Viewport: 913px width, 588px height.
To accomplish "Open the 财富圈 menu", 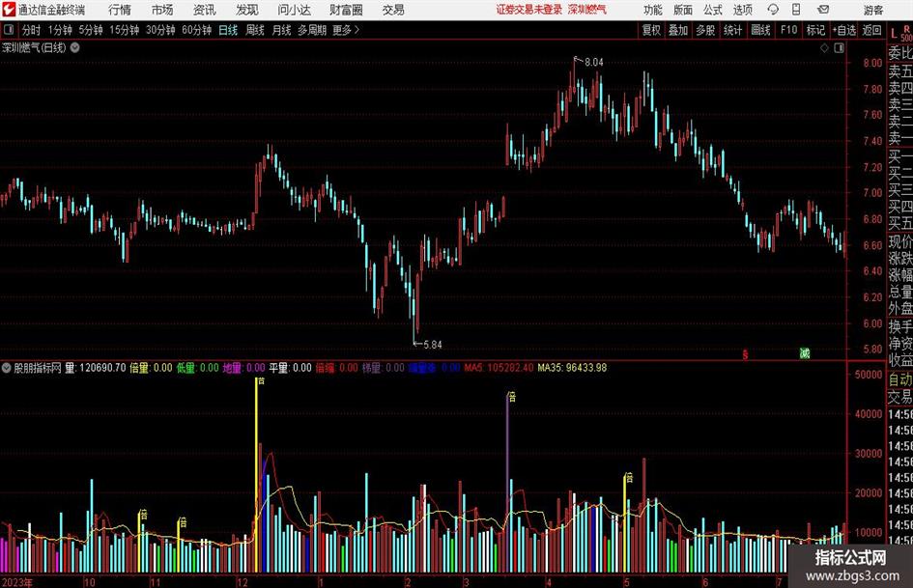I will tap(346, 10).
